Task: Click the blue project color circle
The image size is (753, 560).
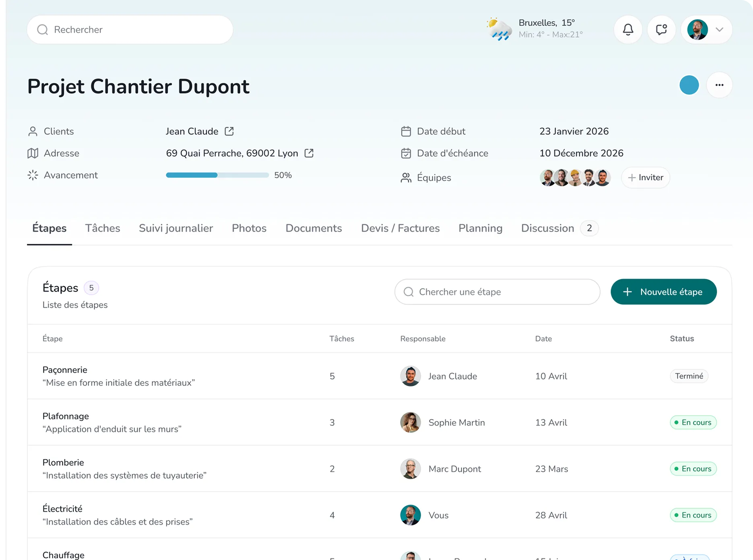Action: pos(689,85)
